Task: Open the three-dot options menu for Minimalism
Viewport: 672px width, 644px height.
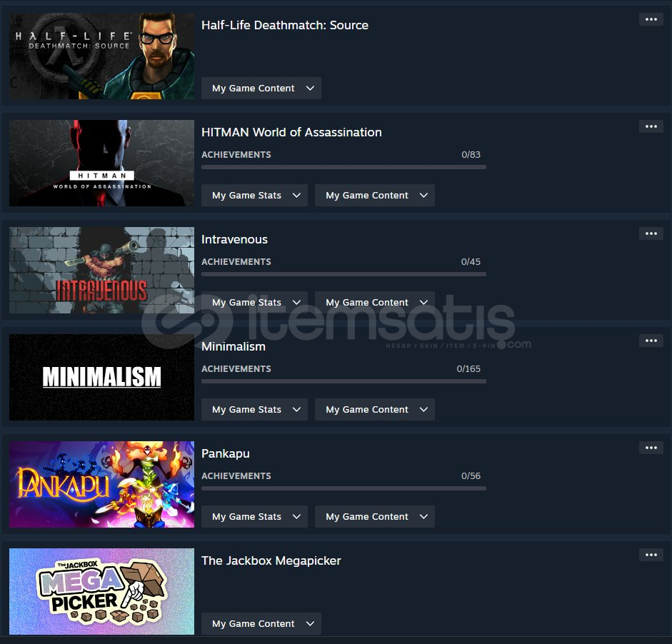Action: click(651, 341)
